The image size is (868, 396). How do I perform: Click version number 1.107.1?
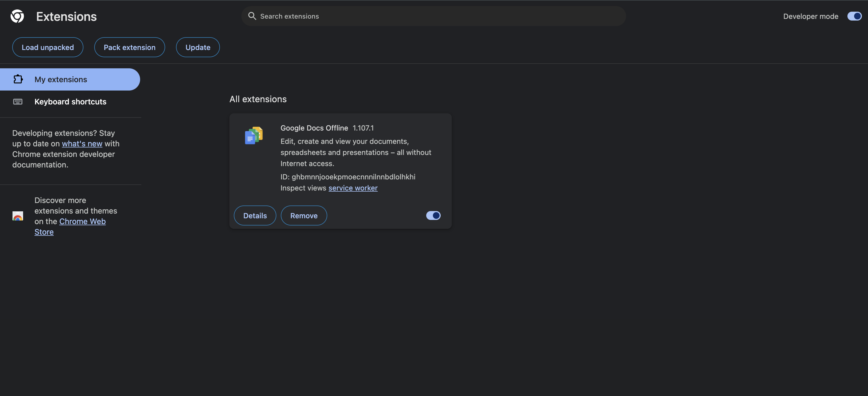tap(363, 128)
